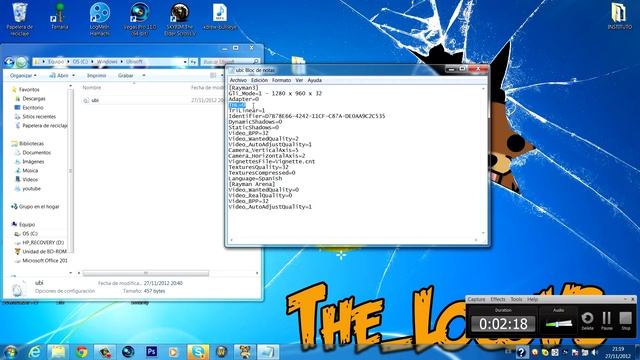The image size is (640, 360).
Task: Select Vídeos library
Action: [30, 179]
